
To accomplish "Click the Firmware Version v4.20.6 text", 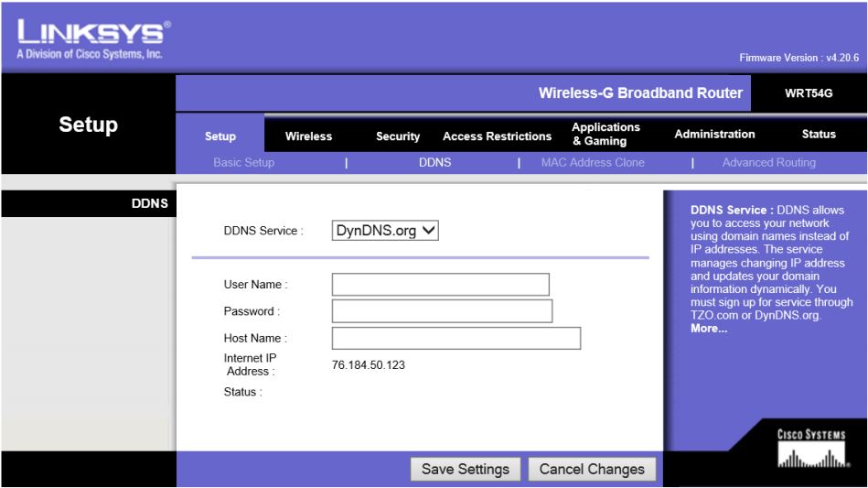I will coord(798,58).
